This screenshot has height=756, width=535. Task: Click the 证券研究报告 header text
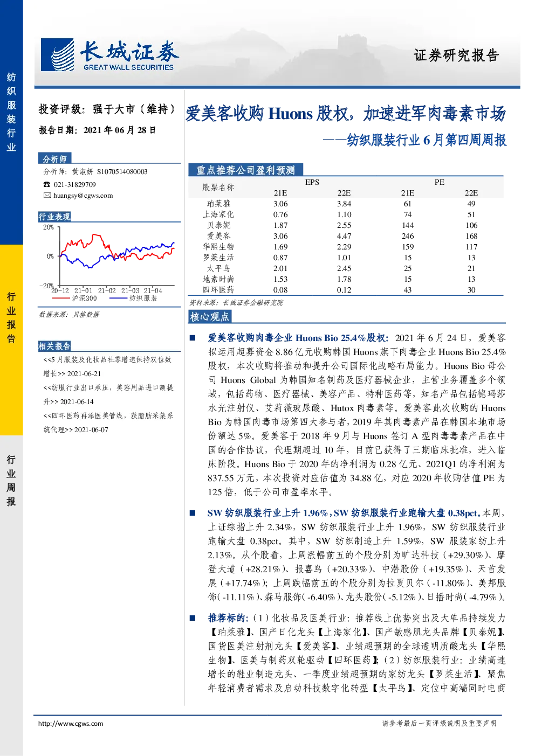[456, 56]
